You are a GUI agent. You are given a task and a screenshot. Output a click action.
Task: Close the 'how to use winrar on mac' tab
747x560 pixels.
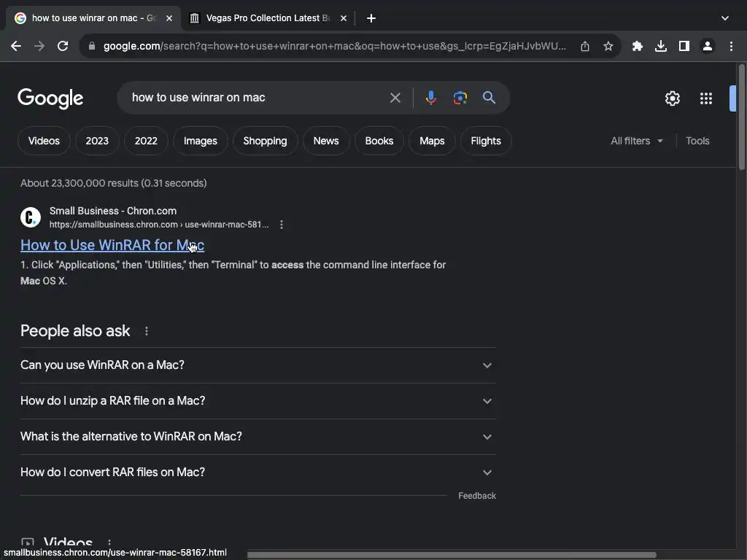pyautogui.click(x=169, y=18)
